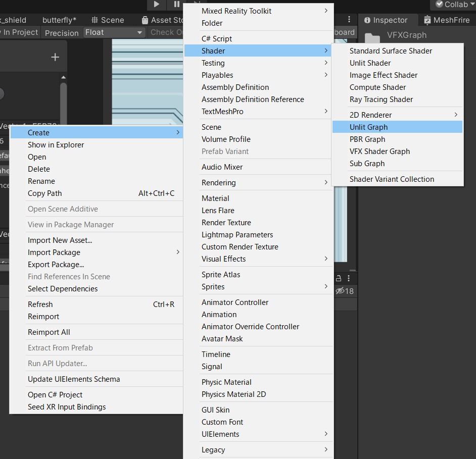Expand the TextMeshPro submenu

tap(259, 111)
